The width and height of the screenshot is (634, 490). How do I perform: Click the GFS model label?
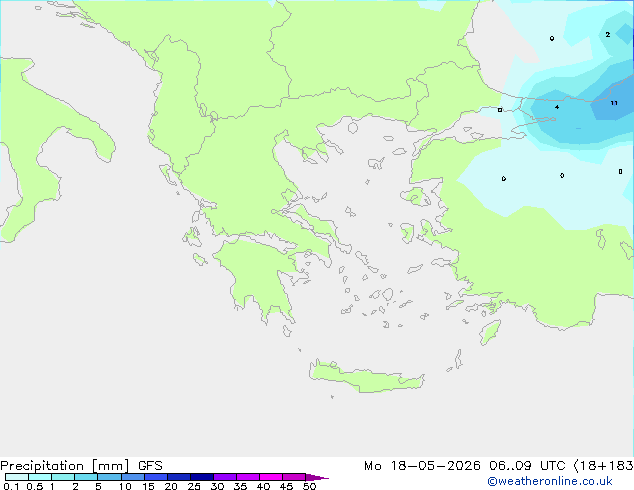150,466
